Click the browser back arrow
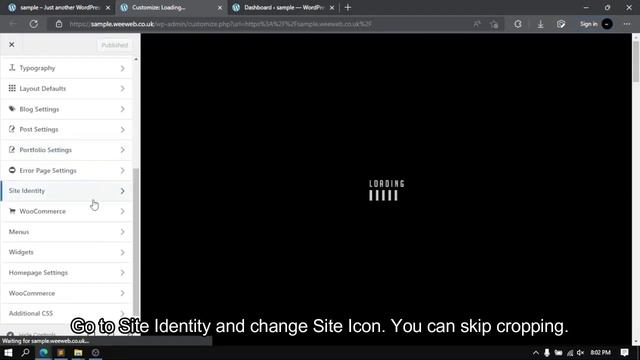 click(13, 24)
